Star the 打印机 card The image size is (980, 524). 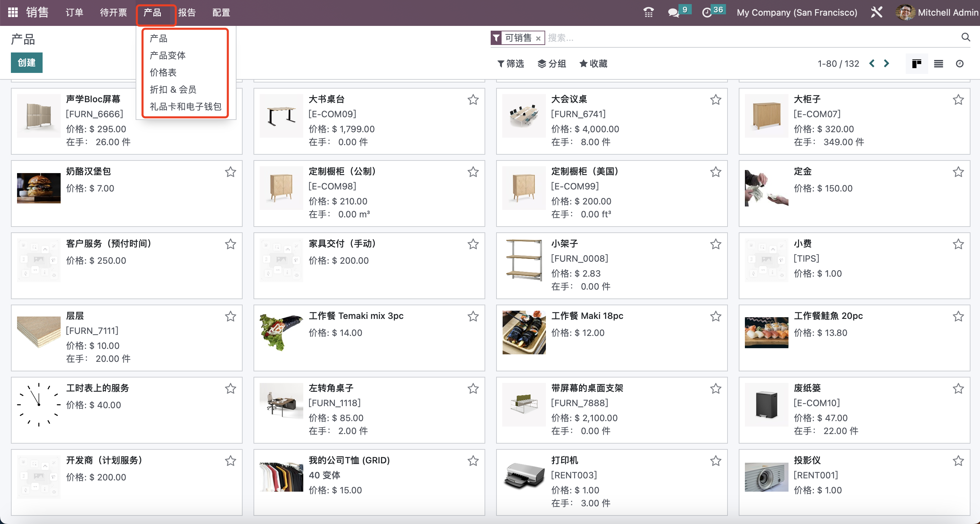pos(716,461)
